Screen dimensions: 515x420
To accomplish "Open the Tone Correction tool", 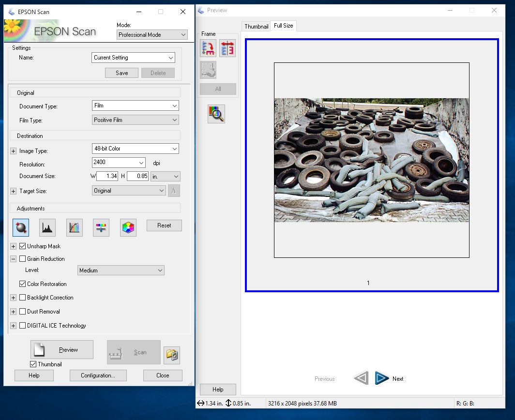I will click(x=74, y=227).
